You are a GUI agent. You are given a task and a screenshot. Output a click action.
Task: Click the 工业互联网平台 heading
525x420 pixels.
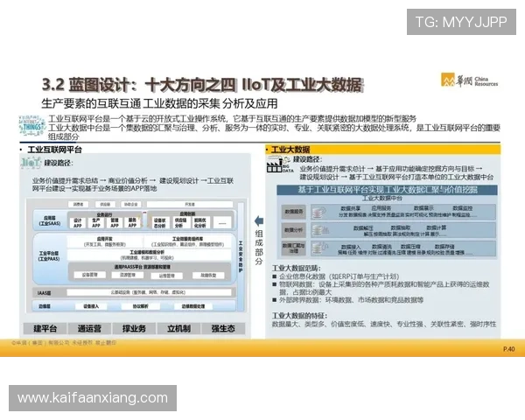point(54,150)
